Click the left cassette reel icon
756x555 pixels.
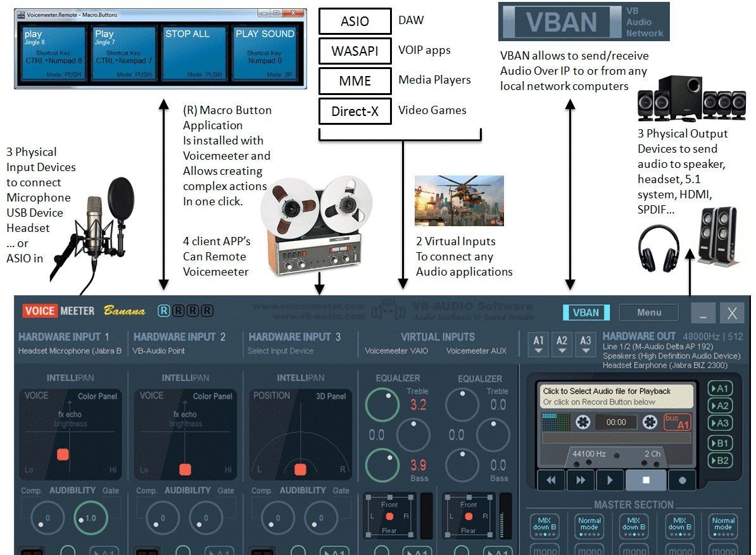583,423
